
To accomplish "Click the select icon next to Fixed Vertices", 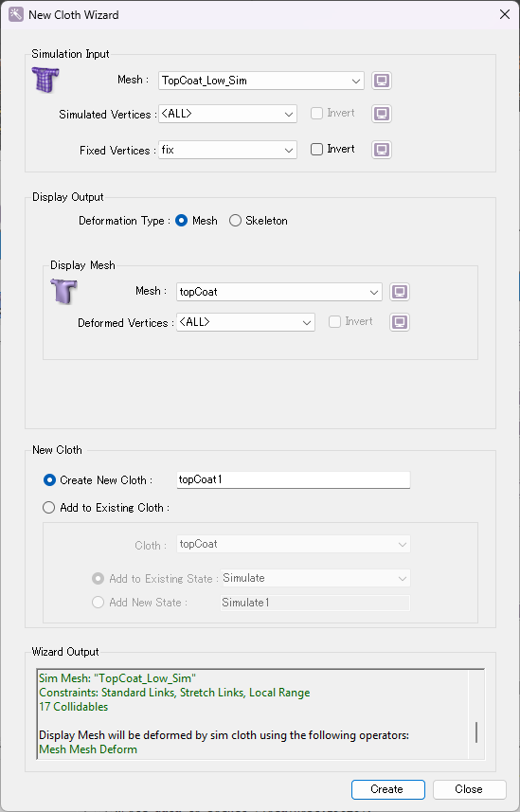I will [382, 150].
